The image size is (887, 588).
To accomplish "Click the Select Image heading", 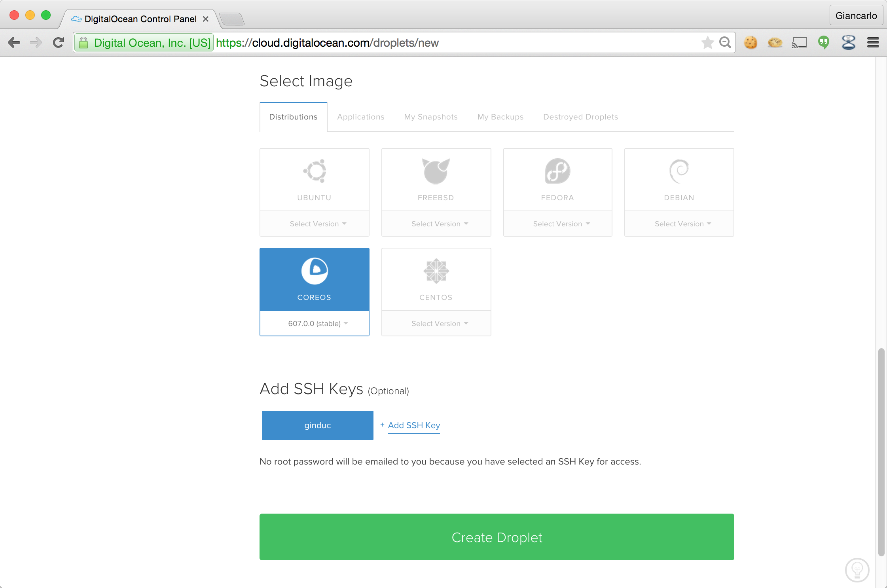I will tap(306, 81).
